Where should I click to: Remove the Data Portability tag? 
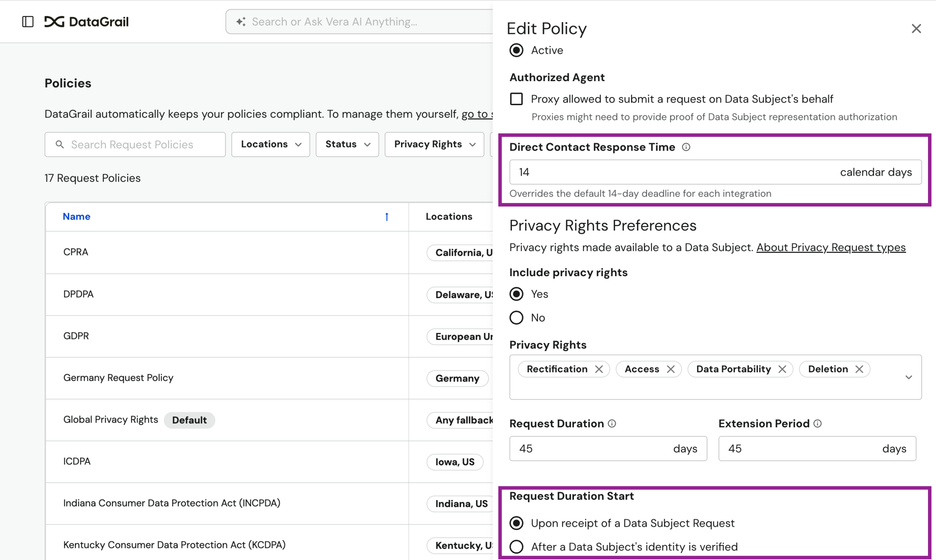[782, 369]
